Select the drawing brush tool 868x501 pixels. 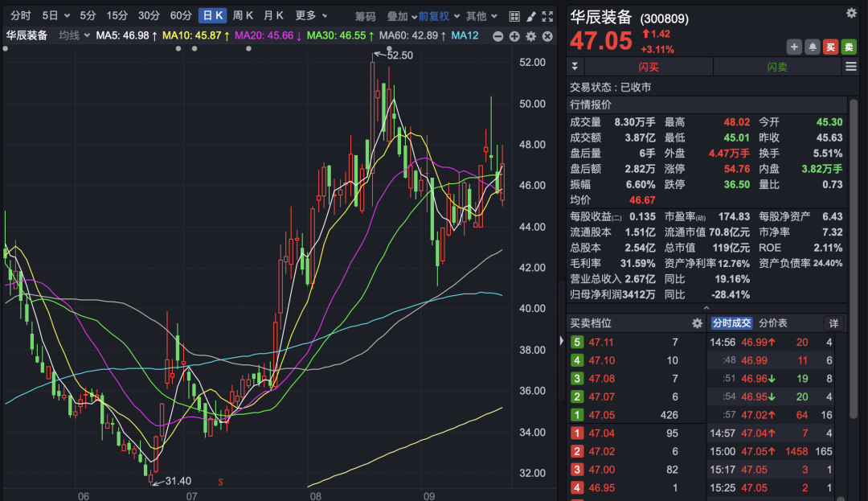coord(531,16)
